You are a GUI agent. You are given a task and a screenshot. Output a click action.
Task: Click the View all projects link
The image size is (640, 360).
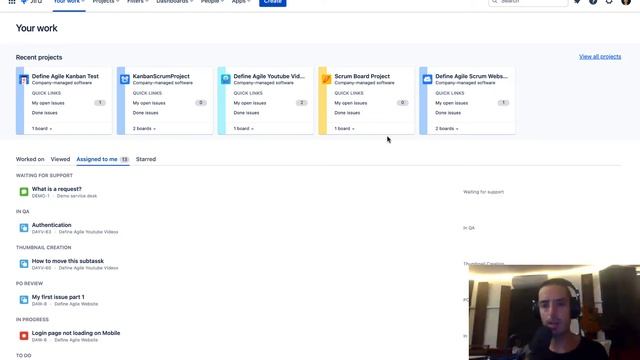tap(600, 57)
